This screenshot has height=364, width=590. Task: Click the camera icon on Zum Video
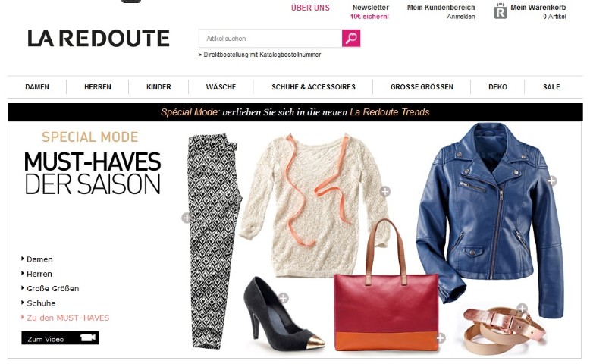tap(88, 337)
